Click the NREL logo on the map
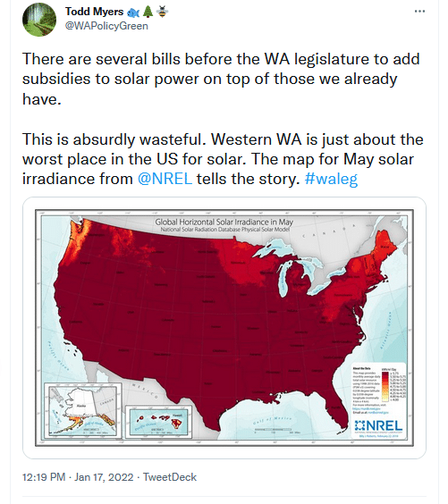448x504 pixels. (x=378, y=426)
